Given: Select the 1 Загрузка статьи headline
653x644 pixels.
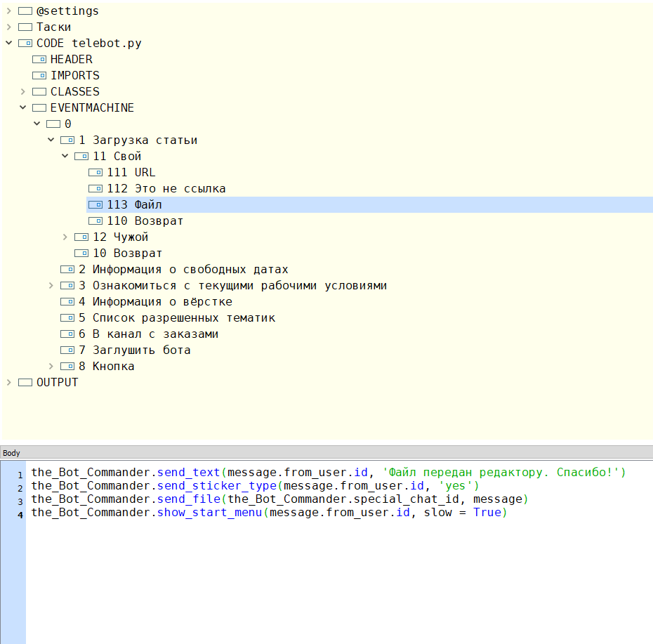Looking at the screenshot, I should tap(138, 140).
